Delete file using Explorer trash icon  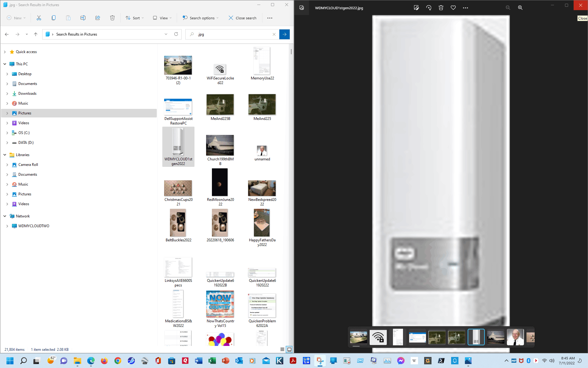coord(112,18)
